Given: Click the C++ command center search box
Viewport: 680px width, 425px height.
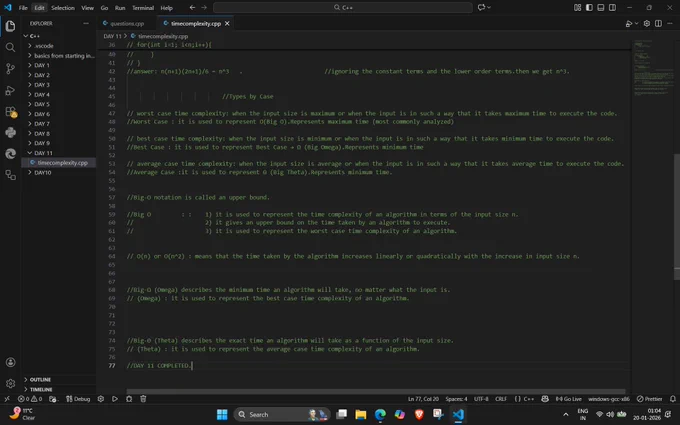Looking at the screenshot, I should (x=343, y=7).
